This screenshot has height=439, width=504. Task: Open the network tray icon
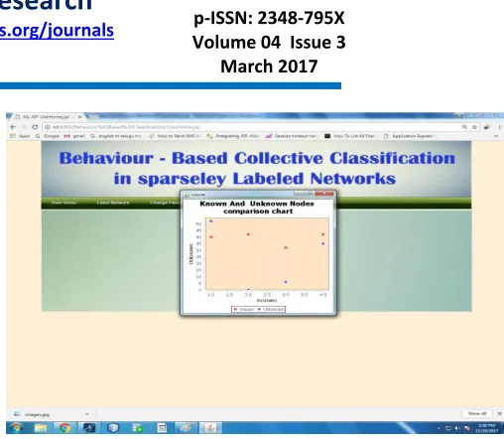[x=448, y=428]
